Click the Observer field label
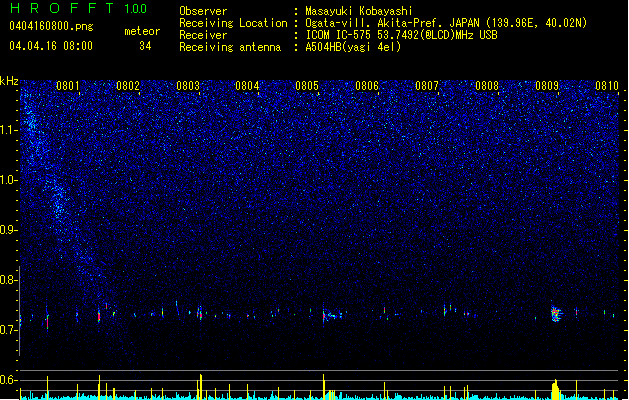 click(203, 11)
